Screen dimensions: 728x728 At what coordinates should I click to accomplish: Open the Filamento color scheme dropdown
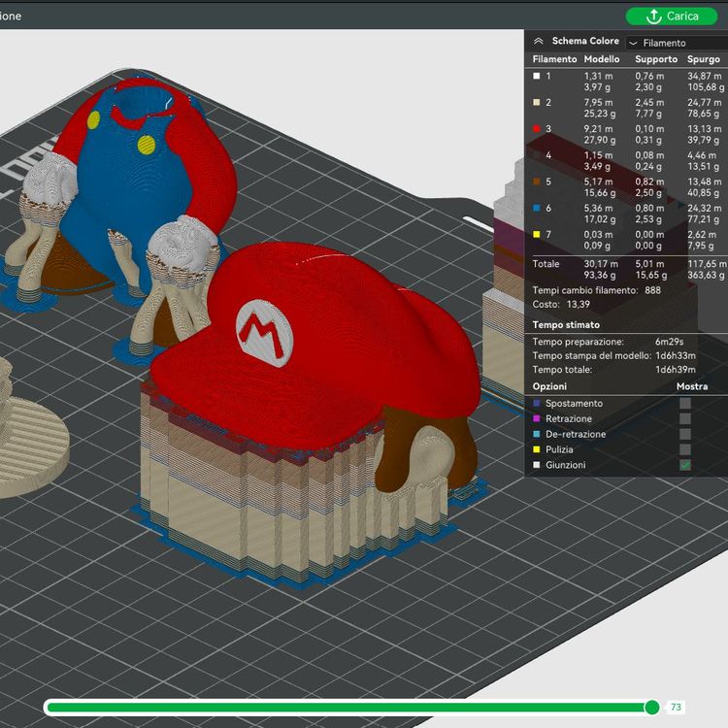click(x=677, y=43)
